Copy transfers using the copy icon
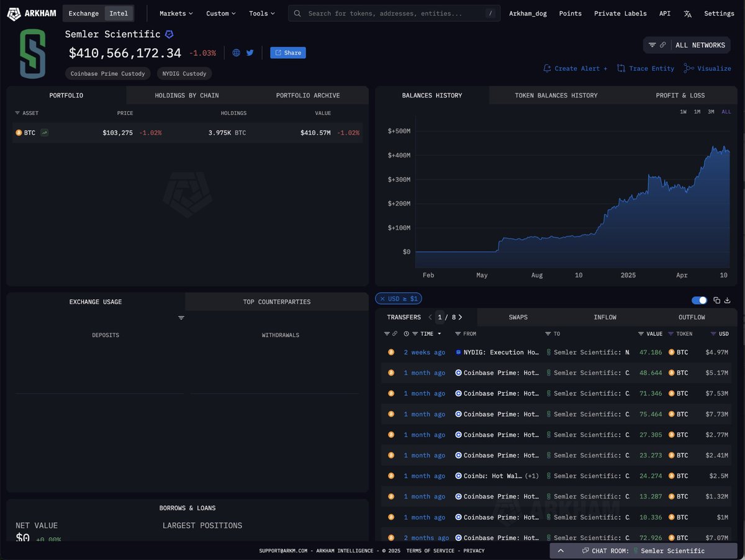Screen dimensions: 745x560 coord(716,300)
